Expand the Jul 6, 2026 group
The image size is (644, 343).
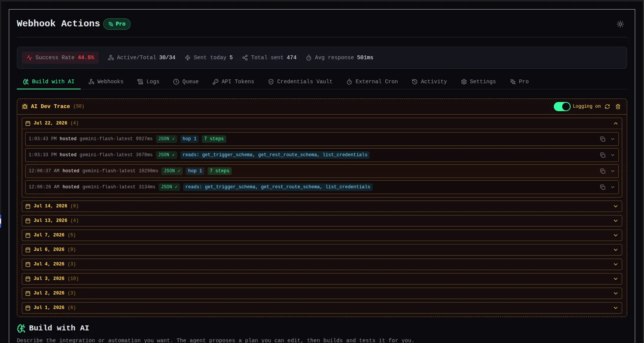pos(322,250)
